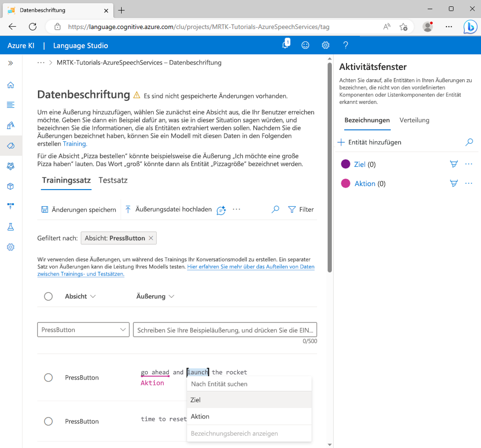Screen dimensions: 481x448
Task: Search entities with magnifier in activity pane
Action: (x=469, y=142)
